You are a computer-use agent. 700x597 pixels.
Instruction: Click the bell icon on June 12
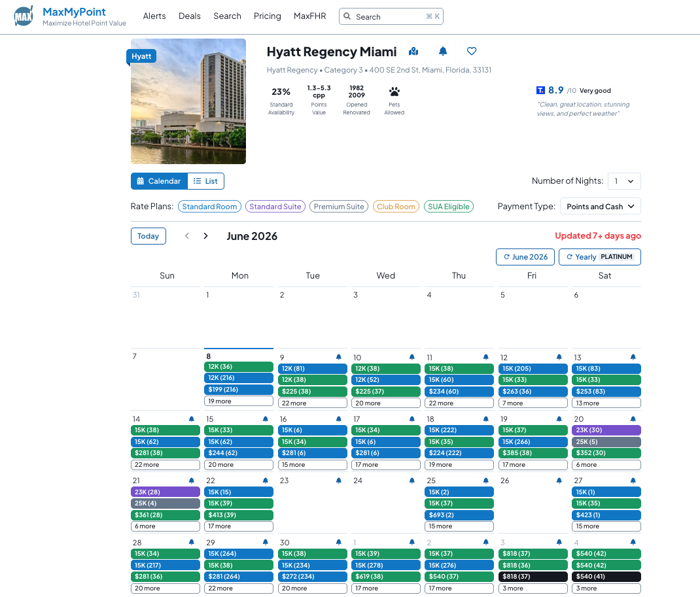point(559,358)
